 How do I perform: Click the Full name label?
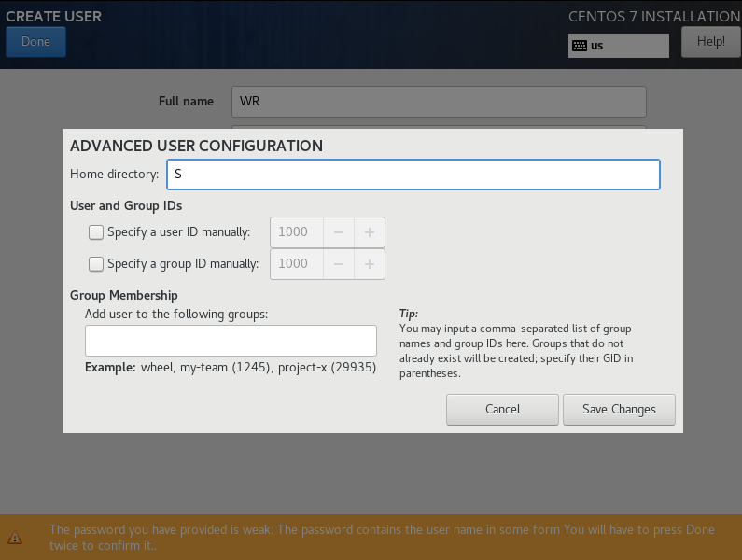pyautogui.click(x=186, y=102)
